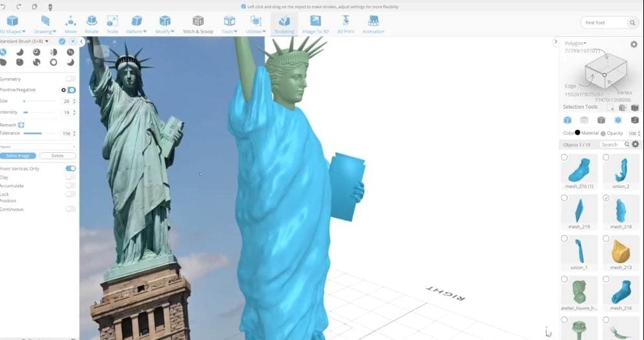Open the Drawing tools dropdown
This screenshot has height=340, width=644.
click(x=45, y=25)
